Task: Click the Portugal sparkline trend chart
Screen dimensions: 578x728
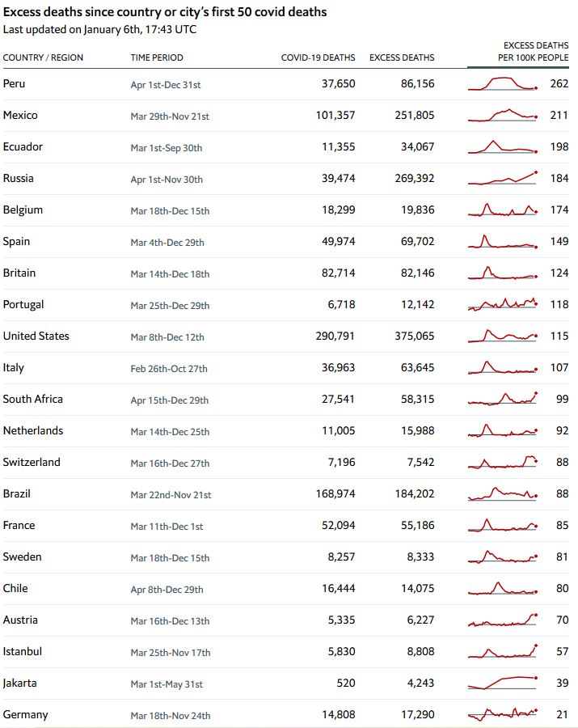Action: point(502,304)
